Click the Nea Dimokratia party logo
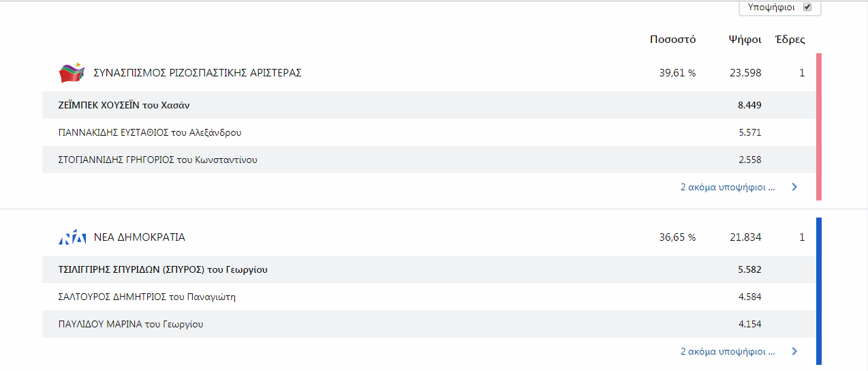The height and width of the screenshot is (371, 868). tap(72, 237)
